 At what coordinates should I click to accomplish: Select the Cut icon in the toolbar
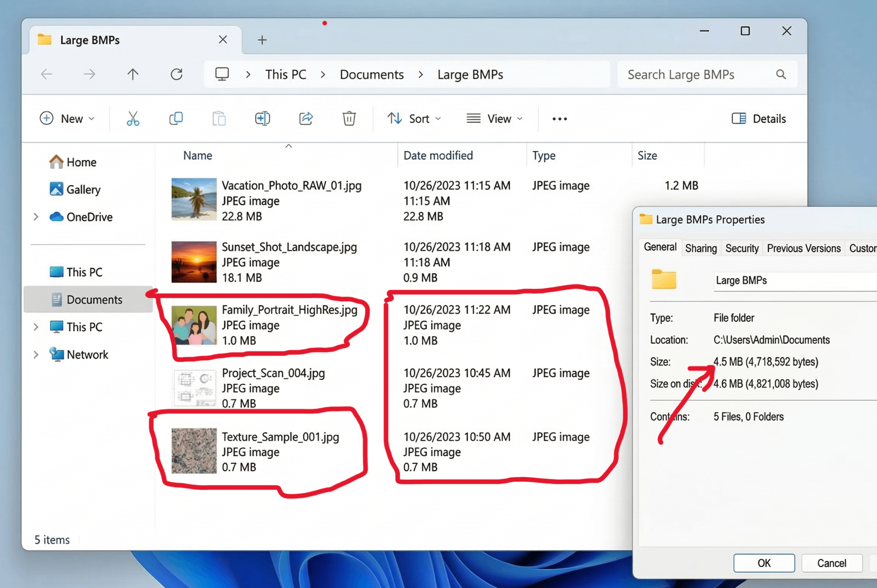(133, 118)
